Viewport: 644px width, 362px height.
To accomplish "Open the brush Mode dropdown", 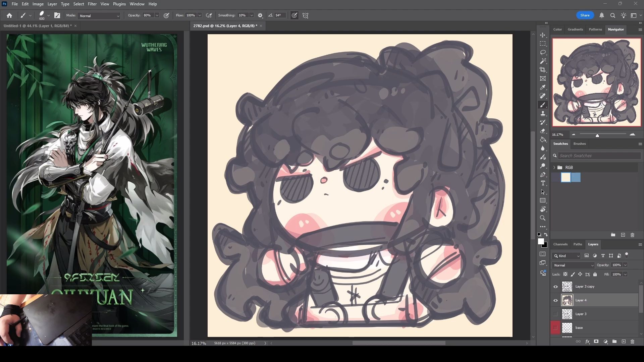I will tap(99, 16).
